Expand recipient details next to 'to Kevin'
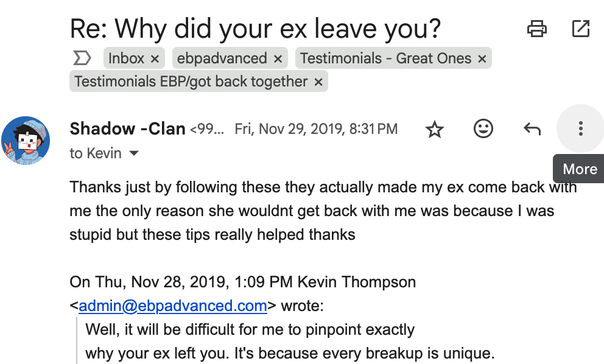The width and height of the screenshot is (604, 364). coord(134,153)
